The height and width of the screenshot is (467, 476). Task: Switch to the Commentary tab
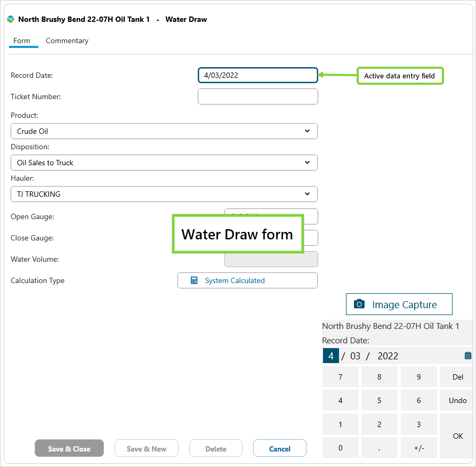point(67,41)
